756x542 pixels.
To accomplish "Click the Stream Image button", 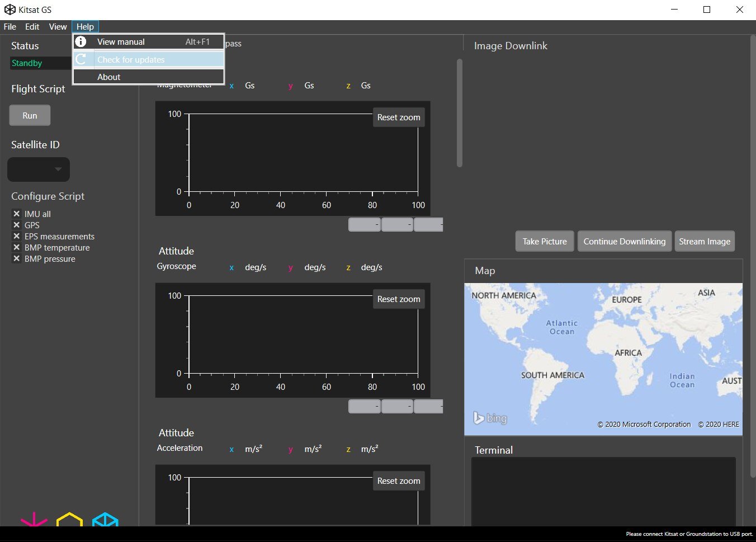I will coord(704,242).
